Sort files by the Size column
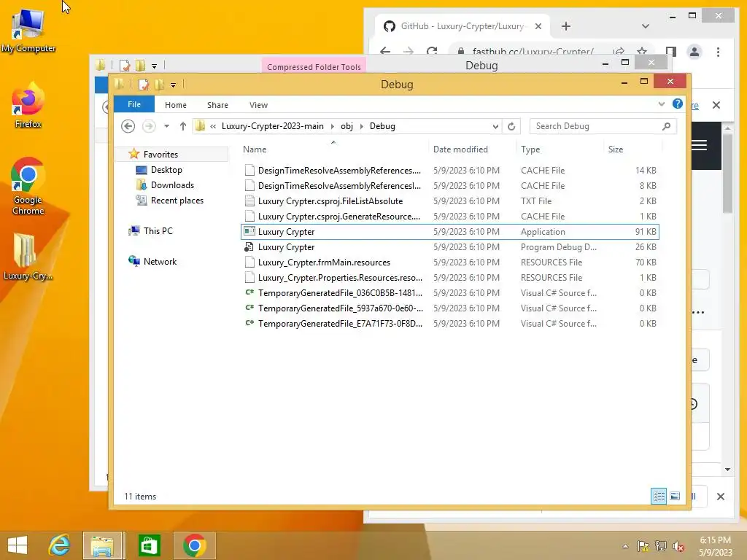The width and height of the screenshot is (747, 560). [632, 149]
